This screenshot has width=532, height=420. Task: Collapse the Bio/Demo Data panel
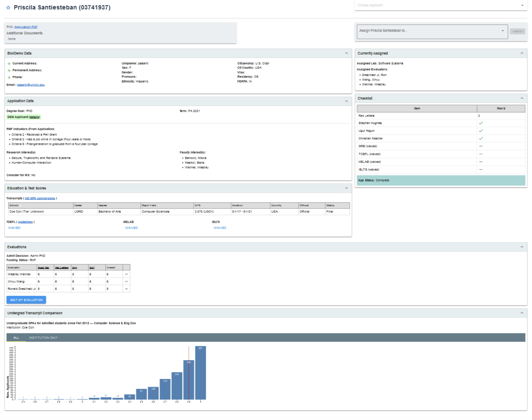346,53
